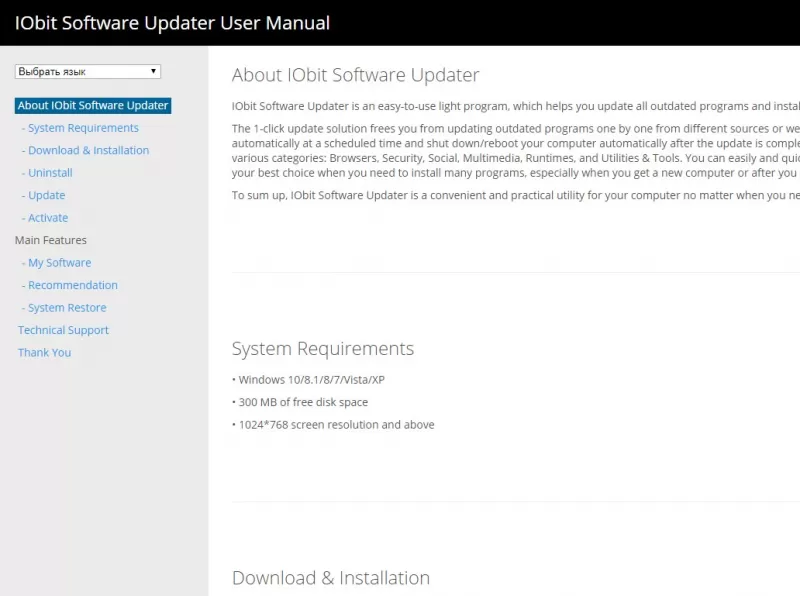
Task: Click Windows 10/8.1/8/7/Vista/XP requirement text
Action: coord(311,380)
